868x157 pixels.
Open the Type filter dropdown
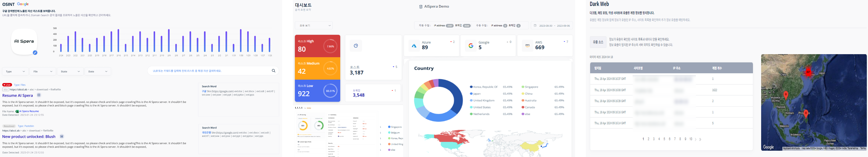(x=15, y=71)
